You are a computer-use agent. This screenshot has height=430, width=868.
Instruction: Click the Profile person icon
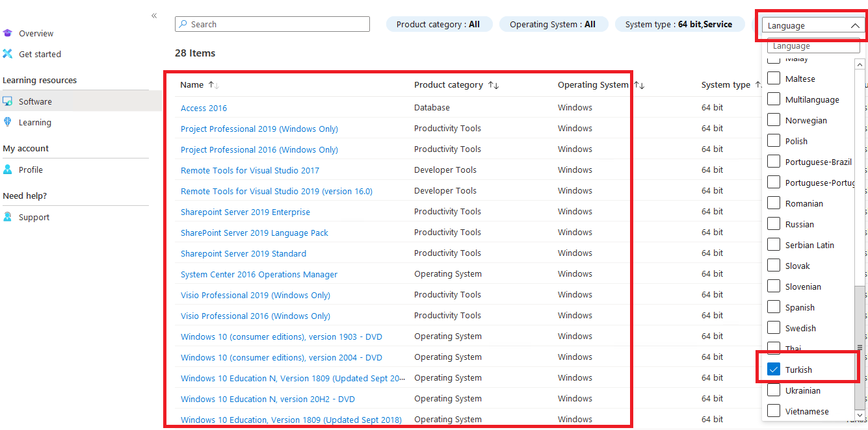point(8,170)
